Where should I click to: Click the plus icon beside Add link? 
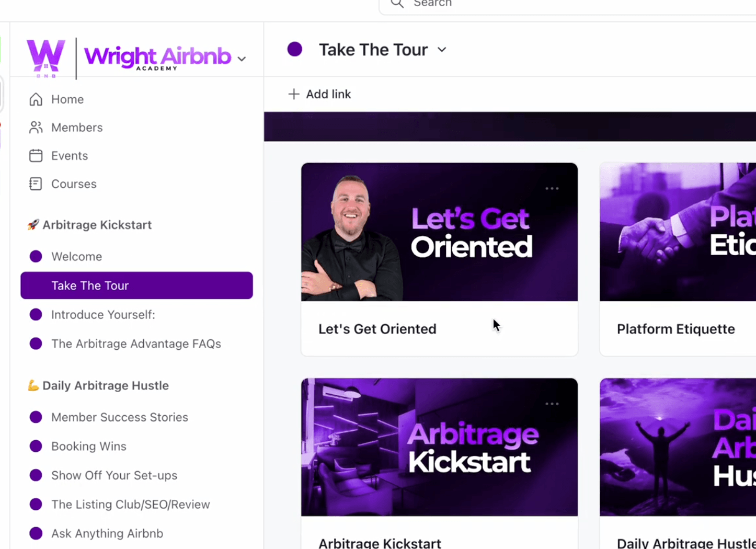[x=294, y=94]
